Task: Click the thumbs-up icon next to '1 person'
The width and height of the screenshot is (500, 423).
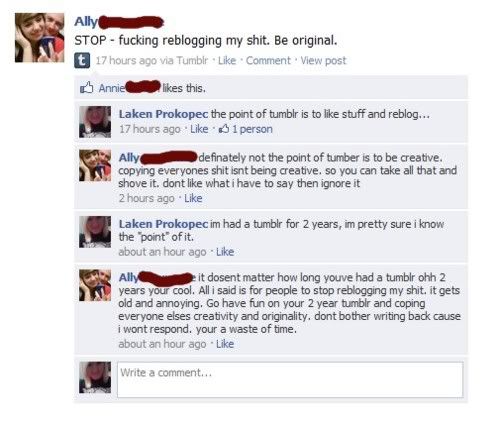Action: [224, 129]
